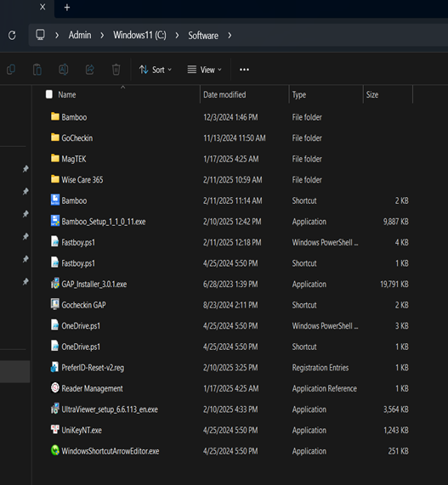Select the Bamboo shortcut icon

click(x=55, y=200)
